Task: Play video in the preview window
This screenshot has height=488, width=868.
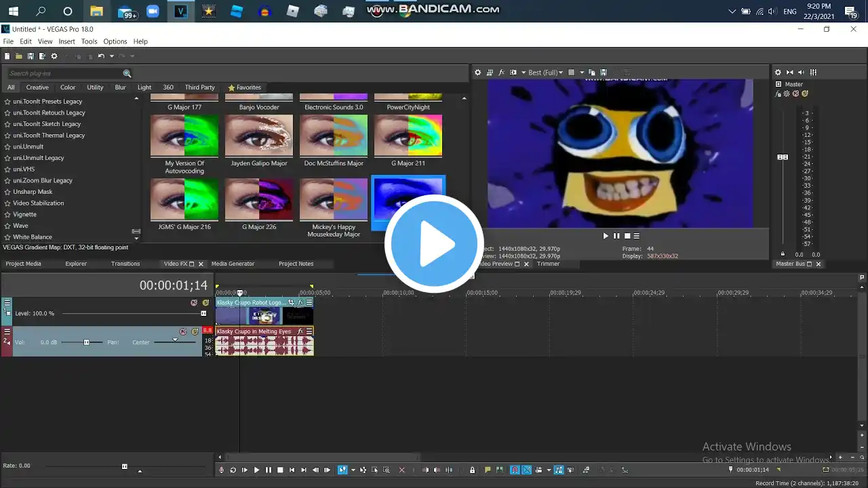Action: (x=606, y=236)
